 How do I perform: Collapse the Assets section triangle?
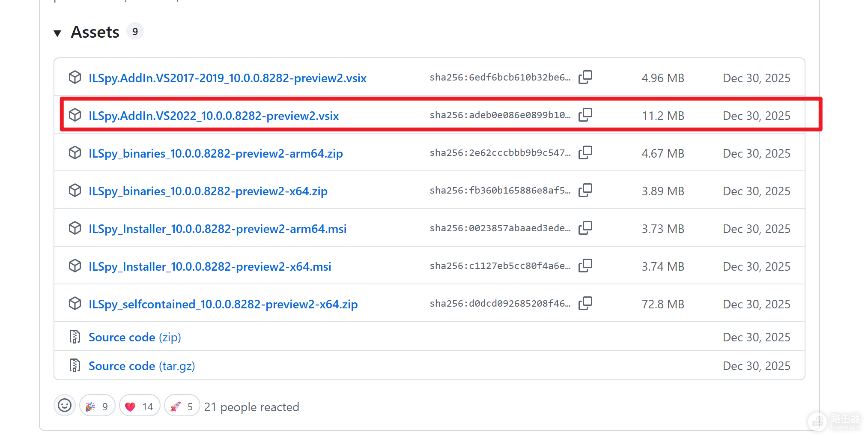pyautogui.click(x=57, y=33)
